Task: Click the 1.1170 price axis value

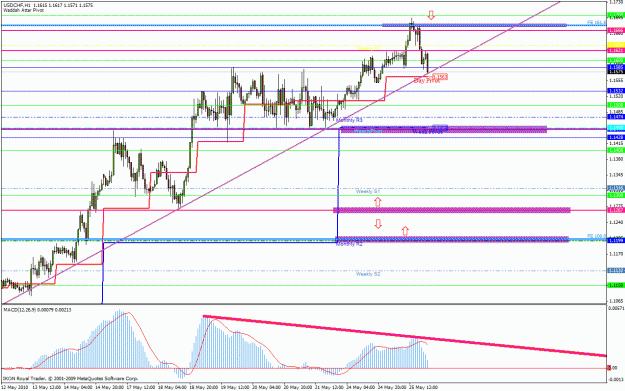Action: coord(616,253)
